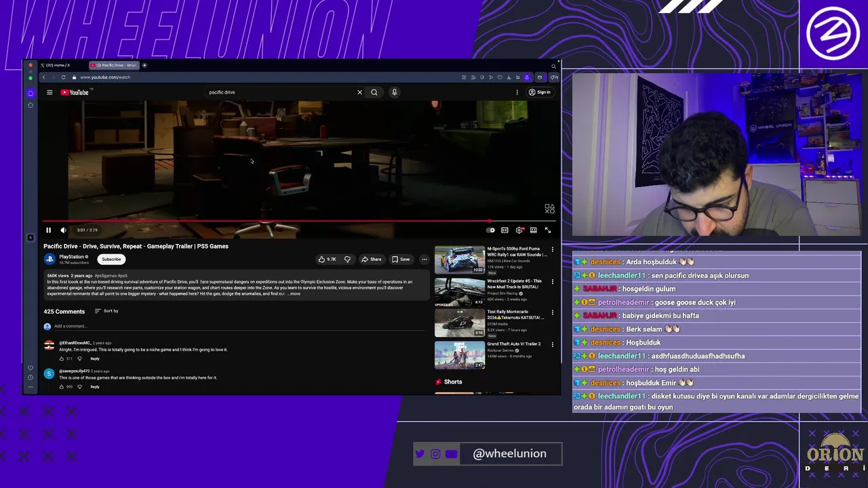
Task: Expand description with ...more
Action: (x=294, y=294)
